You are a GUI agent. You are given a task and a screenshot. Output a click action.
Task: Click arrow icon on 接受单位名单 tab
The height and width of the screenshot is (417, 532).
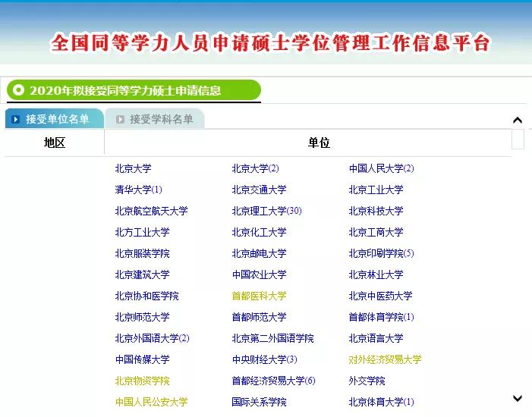coord(16,119)
